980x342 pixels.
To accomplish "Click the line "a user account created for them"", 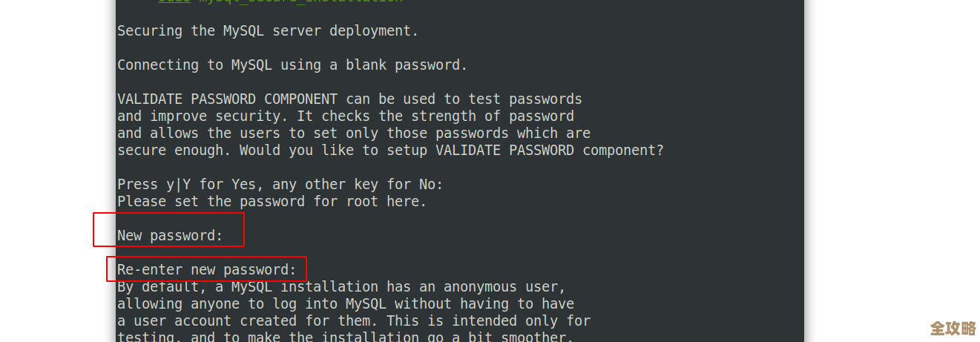I will [354, 320].
